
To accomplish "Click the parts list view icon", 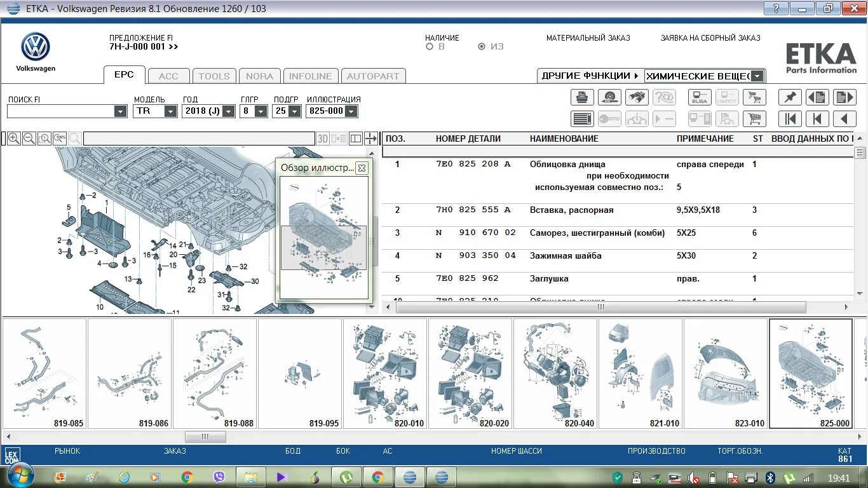I will (x=582, y=119).
